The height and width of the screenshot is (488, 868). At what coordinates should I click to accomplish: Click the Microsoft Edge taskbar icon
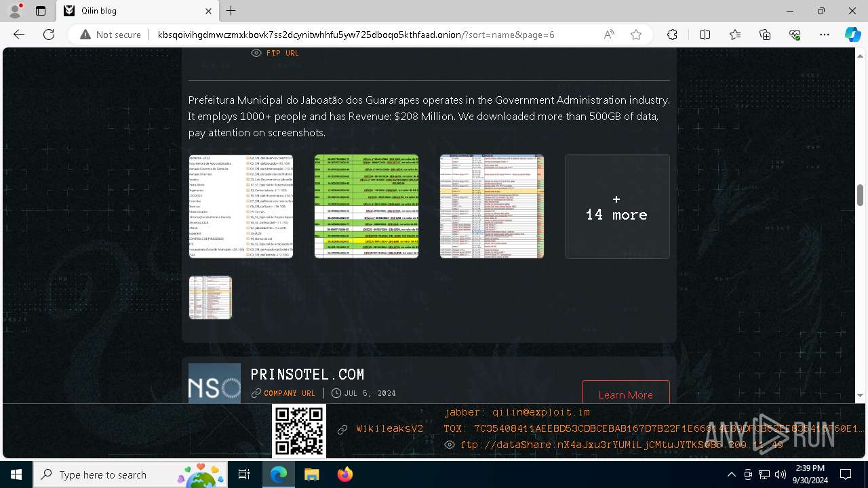click(x=279, y=474)
